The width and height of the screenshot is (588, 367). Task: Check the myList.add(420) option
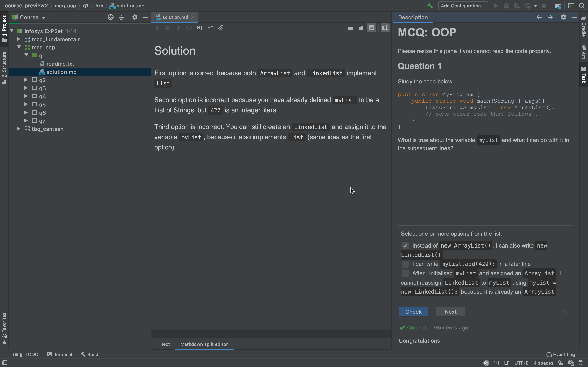click(405, 264)
